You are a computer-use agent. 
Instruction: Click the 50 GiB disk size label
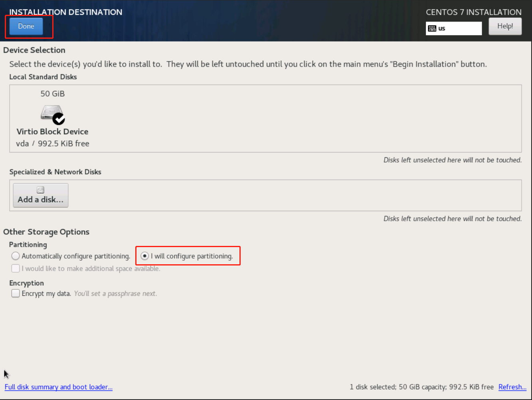(52, 94)
